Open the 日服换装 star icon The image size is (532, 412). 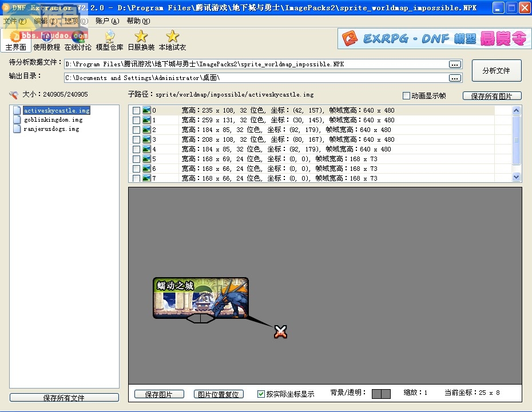[141, 41]
